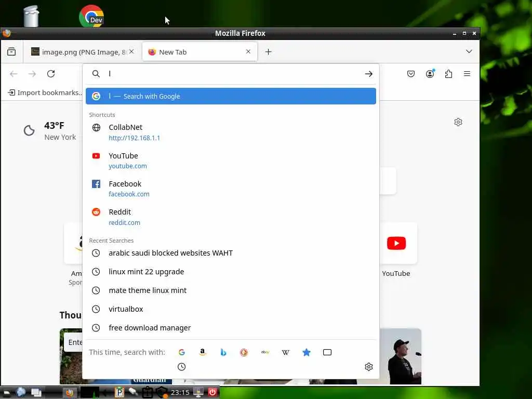Open the Firefox application hamburger menu
The width and height of the screenshot is (532, 399).
point(467,74)
